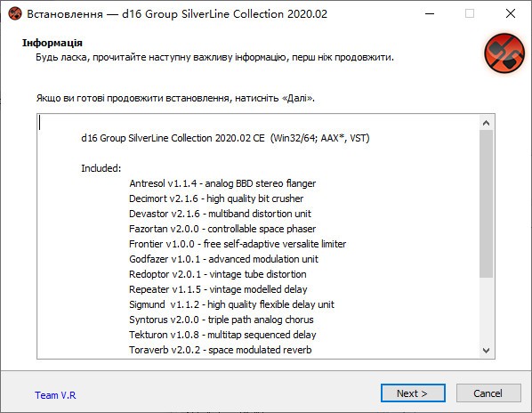Click the Toraverb v2.0.2 reverb line
The width and height of the screenshot is (532, 413).
(221, 350)
